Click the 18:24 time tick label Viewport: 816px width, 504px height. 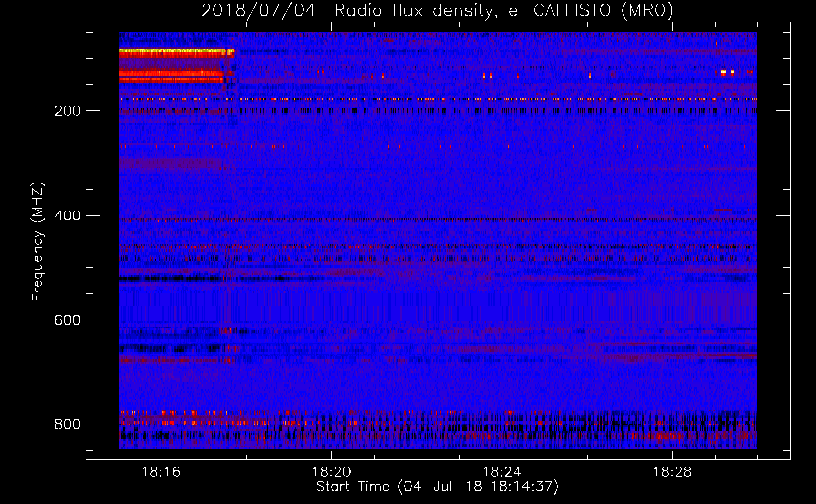tap(502, 472)
